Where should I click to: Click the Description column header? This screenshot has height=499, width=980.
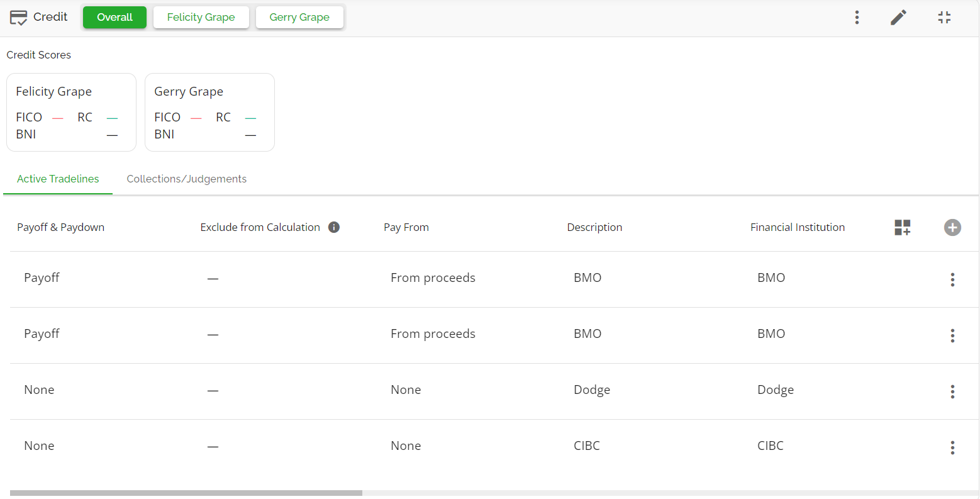[594, 227]
